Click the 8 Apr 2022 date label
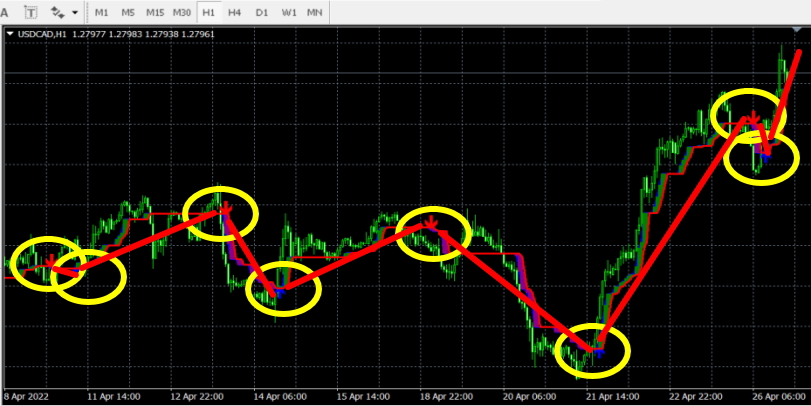 [26, 397]
